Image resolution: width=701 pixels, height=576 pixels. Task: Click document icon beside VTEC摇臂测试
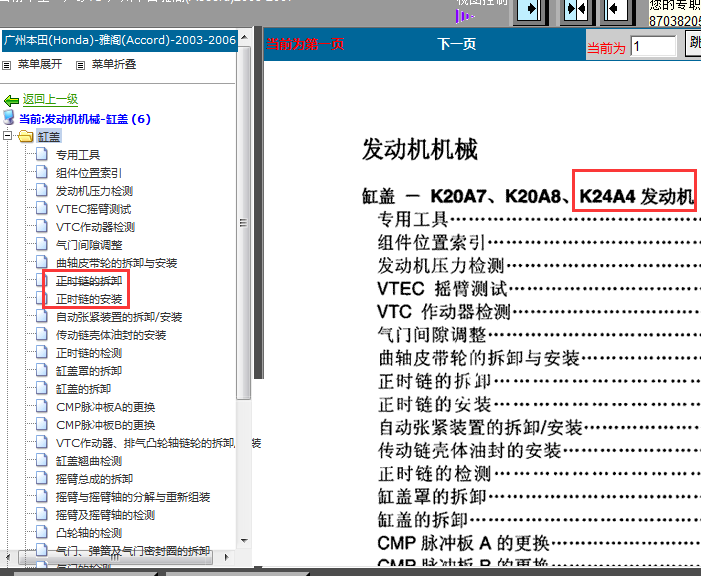coord(42,208)
